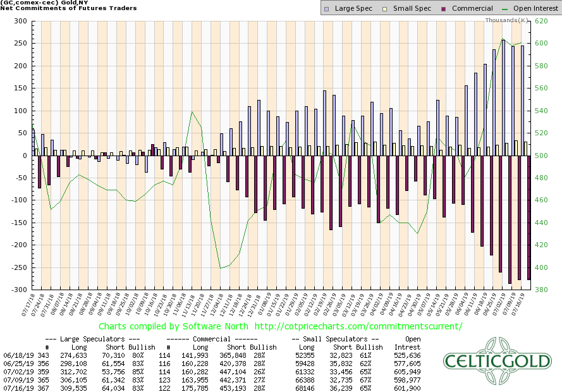Click the 'Thousands(K)' axis unit label

pos(507,20)
